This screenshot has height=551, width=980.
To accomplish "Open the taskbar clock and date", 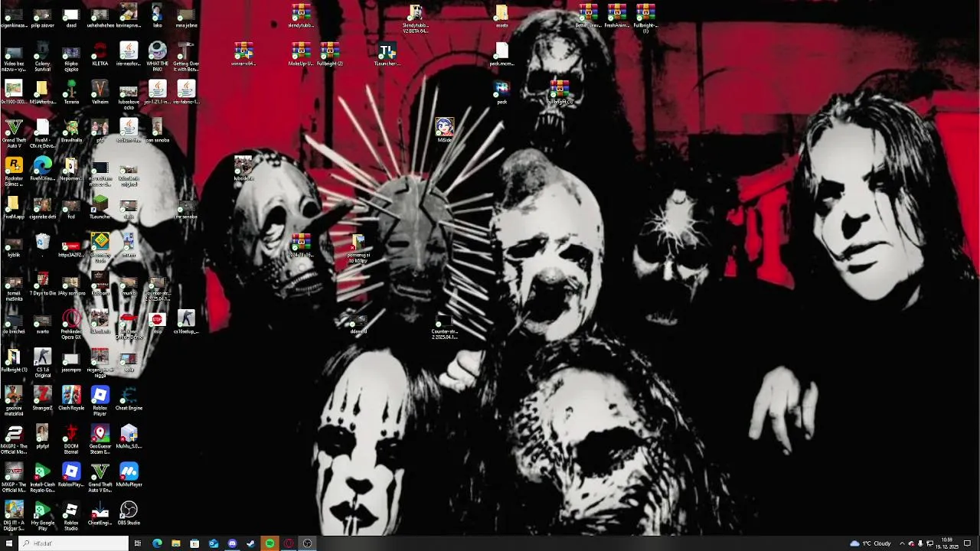I will [x=947, y=543].
